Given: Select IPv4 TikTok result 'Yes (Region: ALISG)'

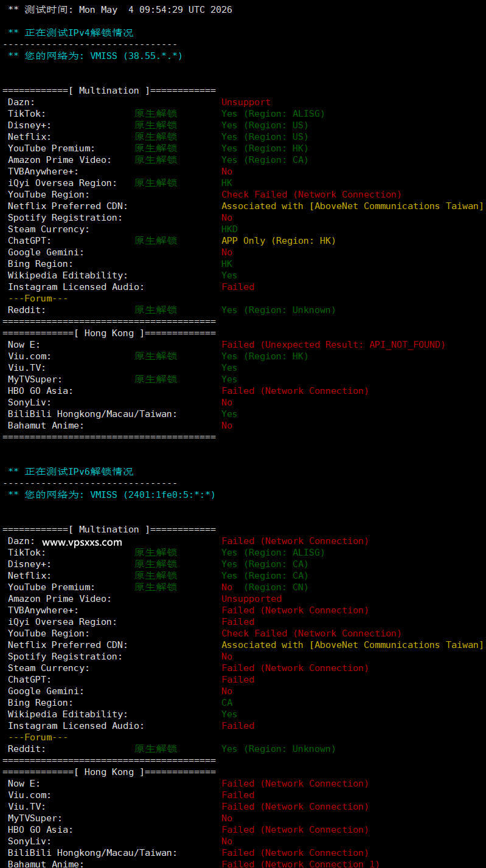Looking at the screenshot, I should point(273,114).
